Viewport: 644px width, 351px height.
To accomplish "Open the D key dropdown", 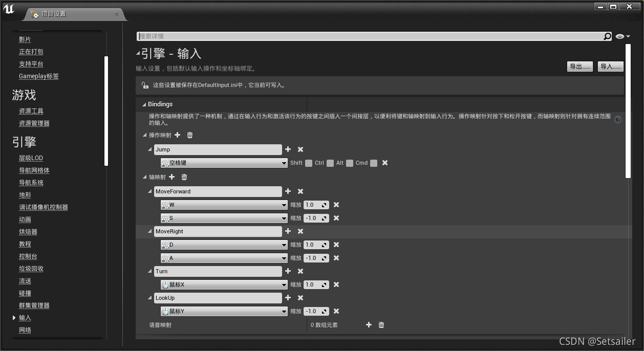I will [x=224, y=245].
